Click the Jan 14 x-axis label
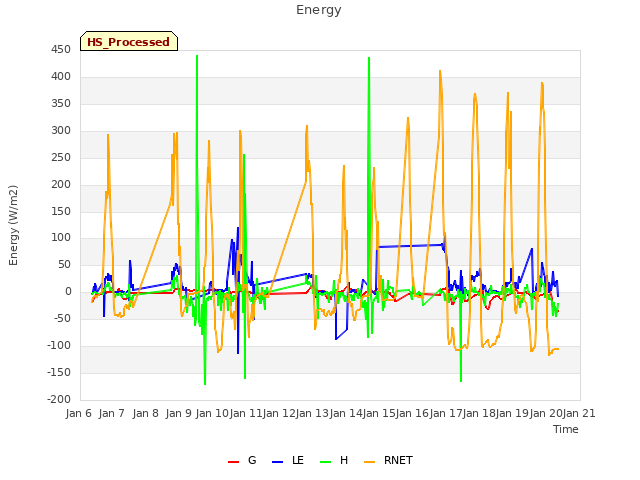The image size is (640, 480). click(x=346, y=413)
